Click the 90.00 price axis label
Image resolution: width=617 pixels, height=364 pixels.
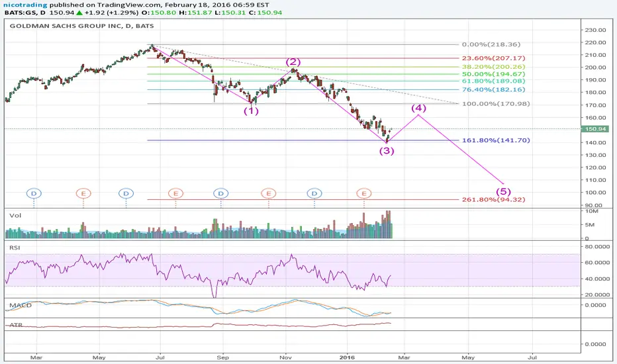coord(594,205)
